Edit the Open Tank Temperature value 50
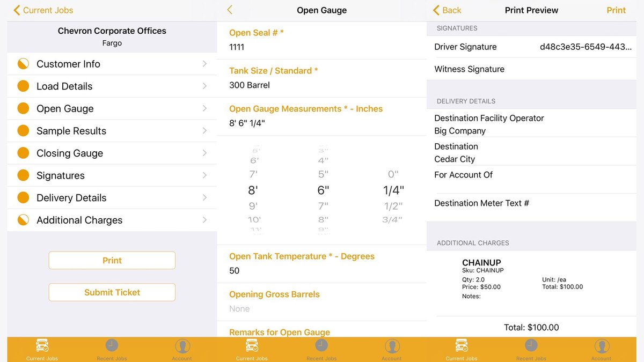Image resolution: width=644 pixels, height=362 pixels. tap(322, 264)
